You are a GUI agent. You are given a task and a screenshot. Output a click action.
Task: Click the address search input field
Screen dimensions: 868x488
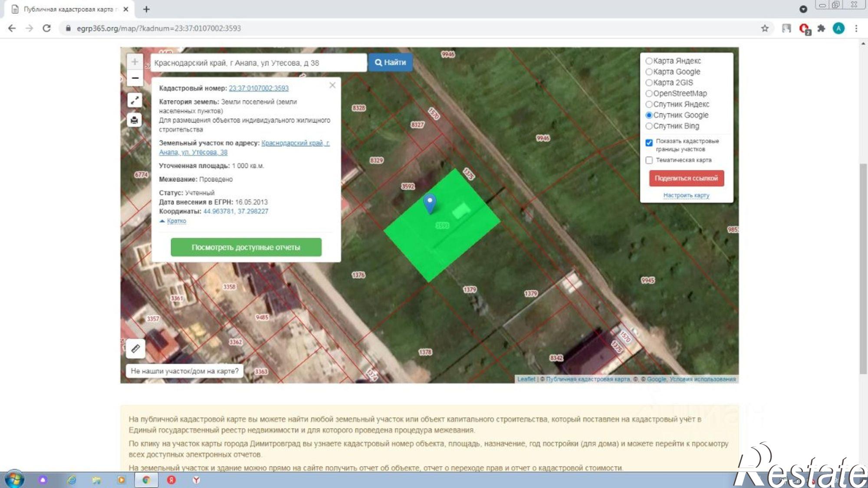point(258,63)
